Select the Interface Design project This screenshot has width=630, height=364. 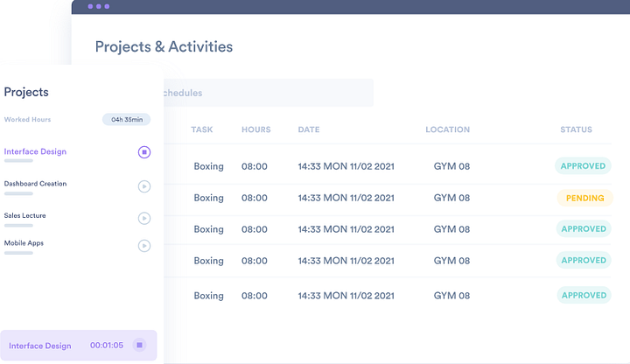[35, 151]
